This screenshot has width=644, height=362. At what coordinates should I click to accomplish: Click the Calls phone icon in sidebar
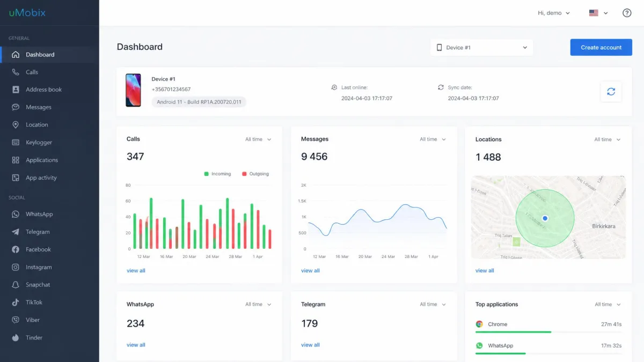15,72
